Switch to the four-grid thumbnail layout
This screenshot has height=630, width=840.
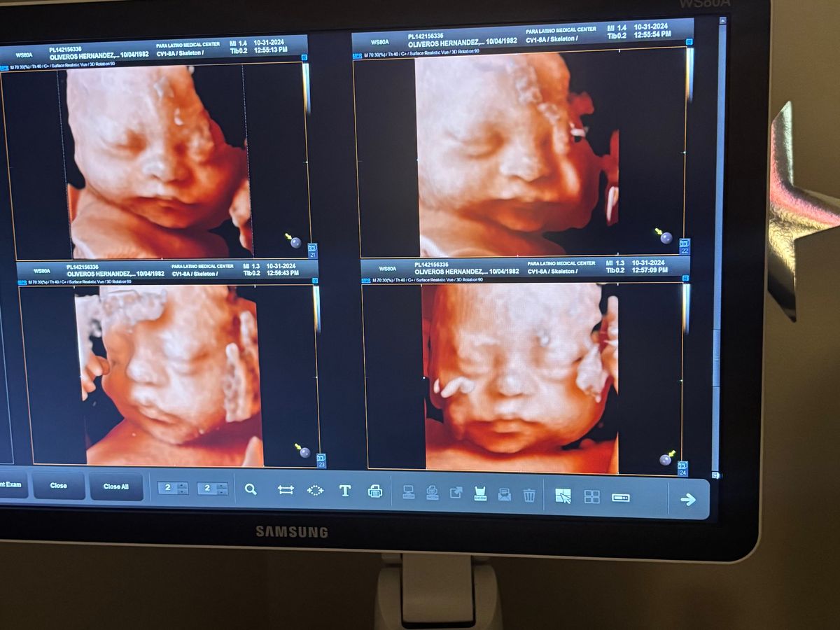pos(592,496)
